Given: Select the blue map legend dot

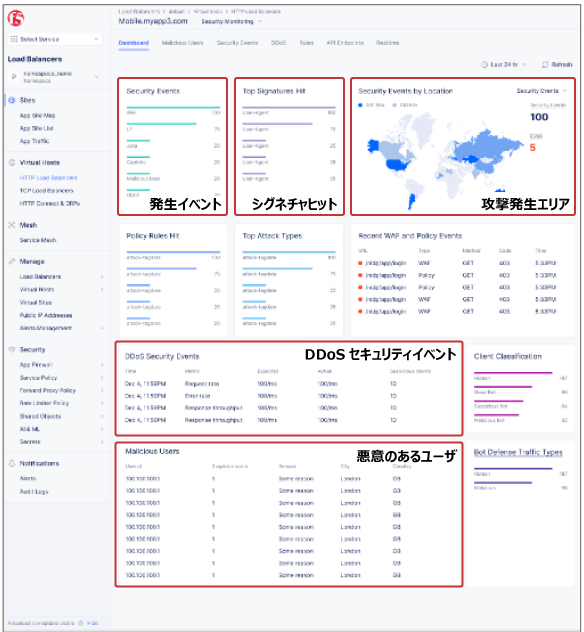Looking at the screenshot, I should (x=360, y=105).
